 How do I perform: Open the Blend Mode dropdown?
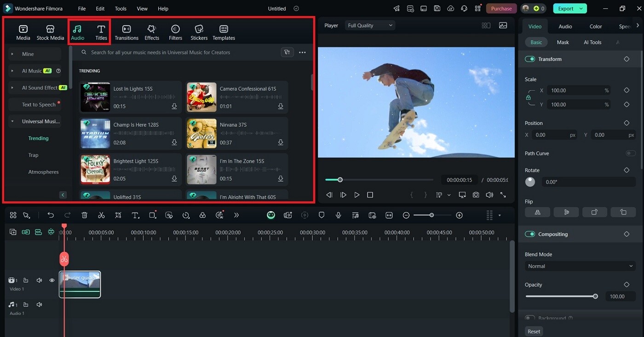point(580,266)
